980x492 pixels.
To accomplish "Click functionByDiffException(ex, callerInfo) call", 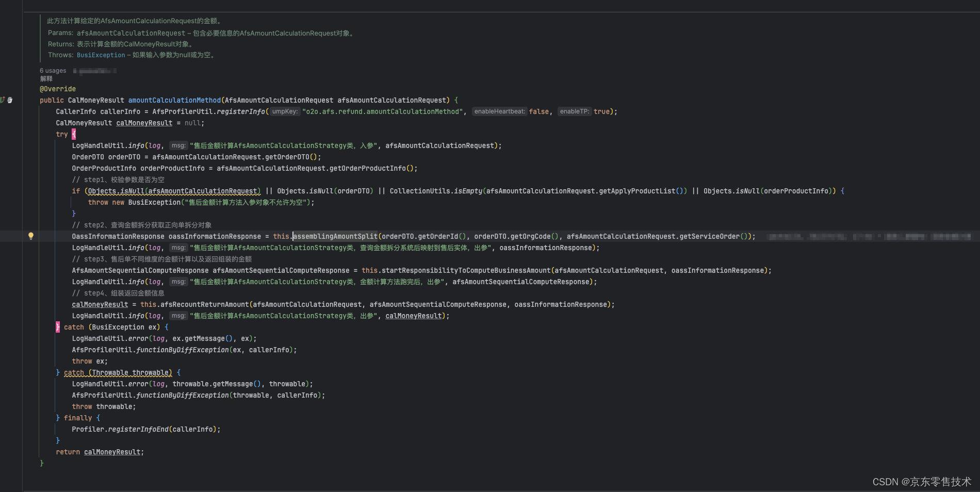I will pos(216,350).
